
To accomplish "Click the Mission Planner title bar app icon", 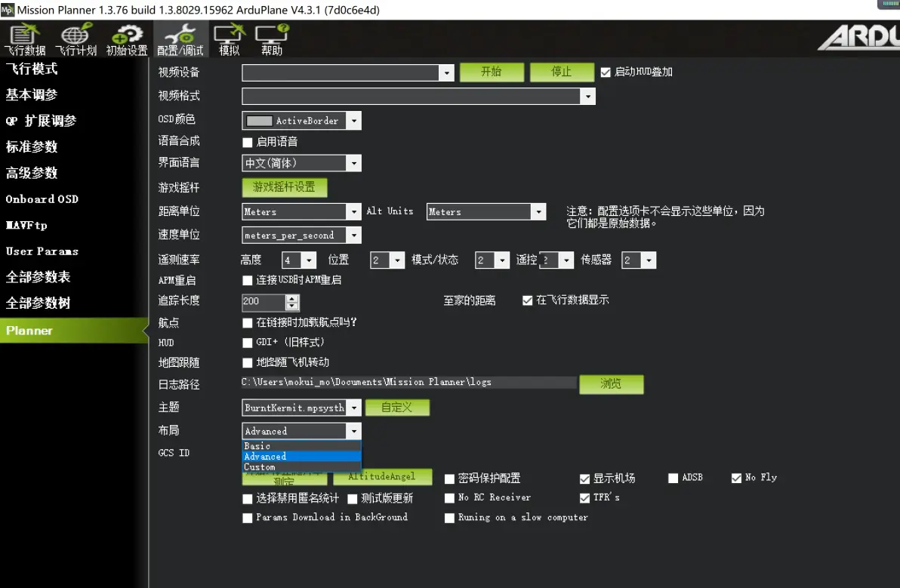I will tap(8, 10).
